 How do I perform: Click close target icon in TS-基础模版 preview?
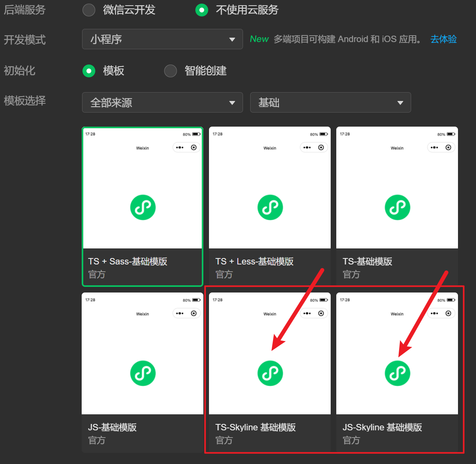tap(448, 148)
